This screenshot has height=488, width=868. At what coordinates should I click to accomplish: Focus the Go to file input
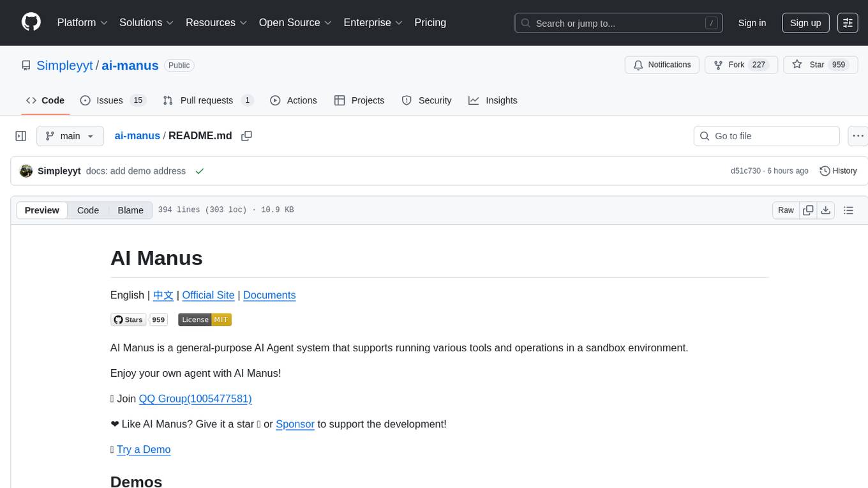pos(767,136)
